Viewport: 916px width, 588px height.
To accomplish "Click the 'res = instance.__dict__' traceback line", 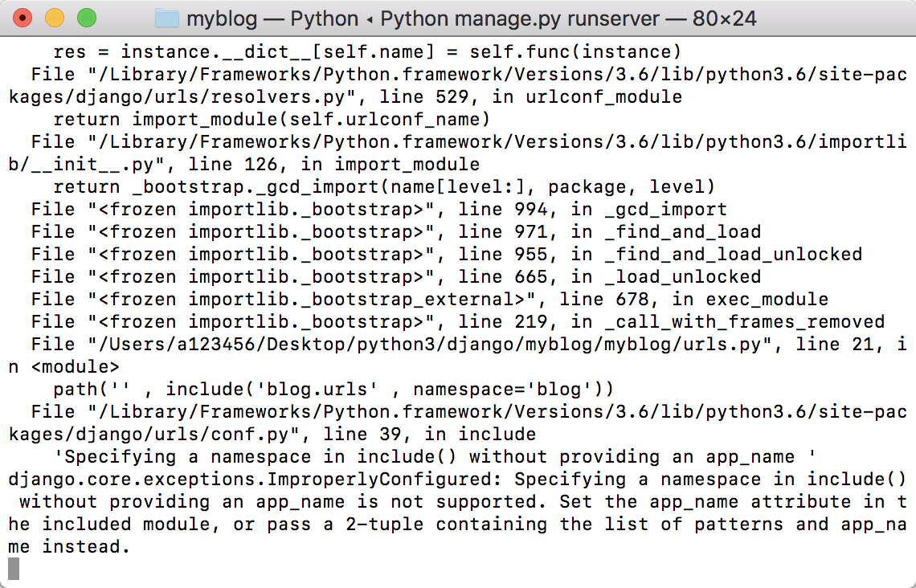I will pos(366,52).
